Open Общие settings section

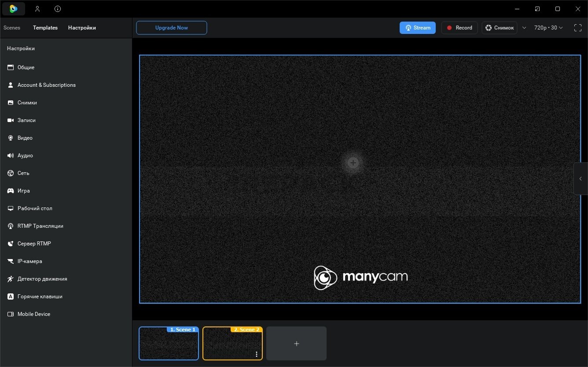(x=66, y=67)
